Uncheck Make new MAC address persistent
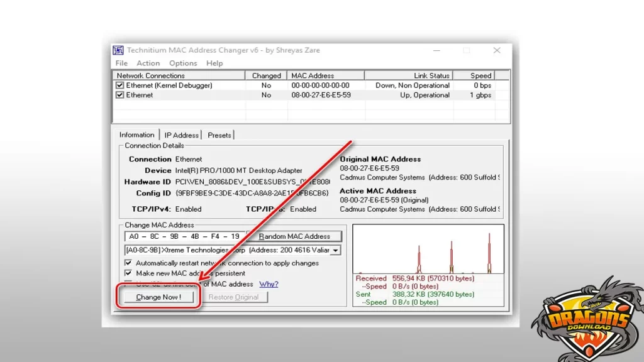The width and height of the screenshot is (644, 362). click(129, 273)
